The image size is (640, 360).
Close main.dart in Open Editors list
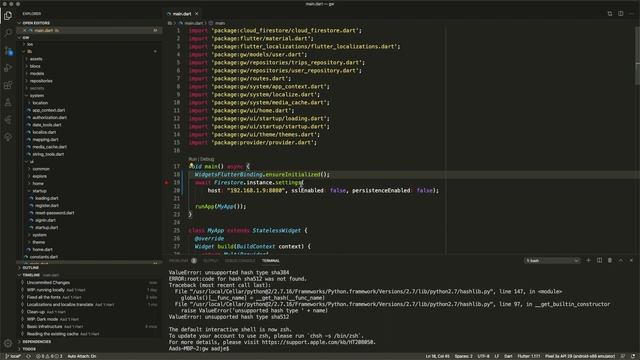point(24,30)
